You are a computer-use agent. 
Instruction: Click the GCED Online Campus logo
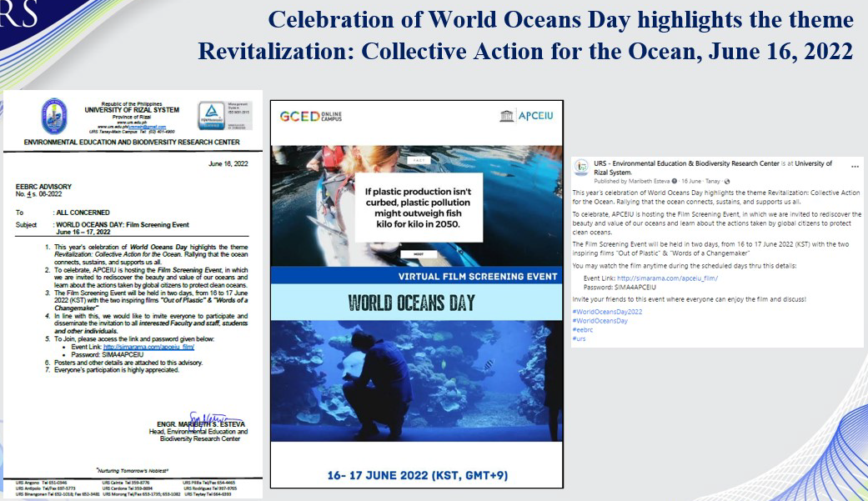[x=310, y=116]
